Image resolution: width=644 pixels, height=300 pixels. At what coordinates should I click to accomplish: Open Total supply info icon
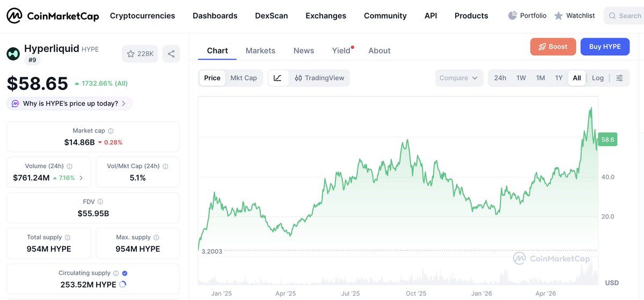pos(67,237)
